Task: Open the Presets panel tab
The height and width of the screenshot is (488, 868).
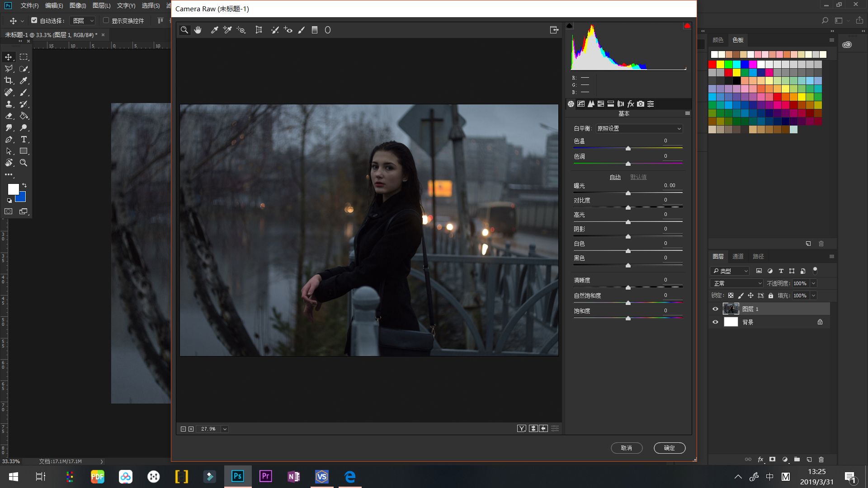Action: tap(651, 104)
